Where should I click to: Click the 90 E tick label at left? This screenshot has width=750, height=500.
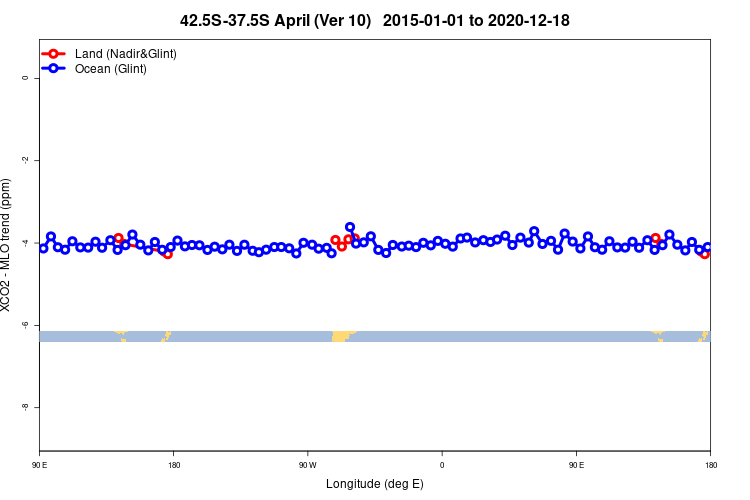pos(40,465)
